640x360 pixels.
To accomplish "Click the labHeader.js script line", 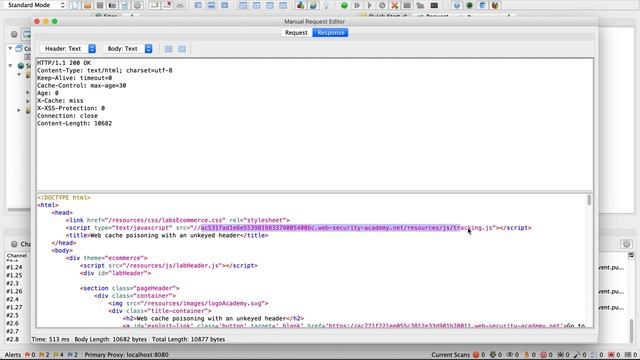I will click(169, 266).
